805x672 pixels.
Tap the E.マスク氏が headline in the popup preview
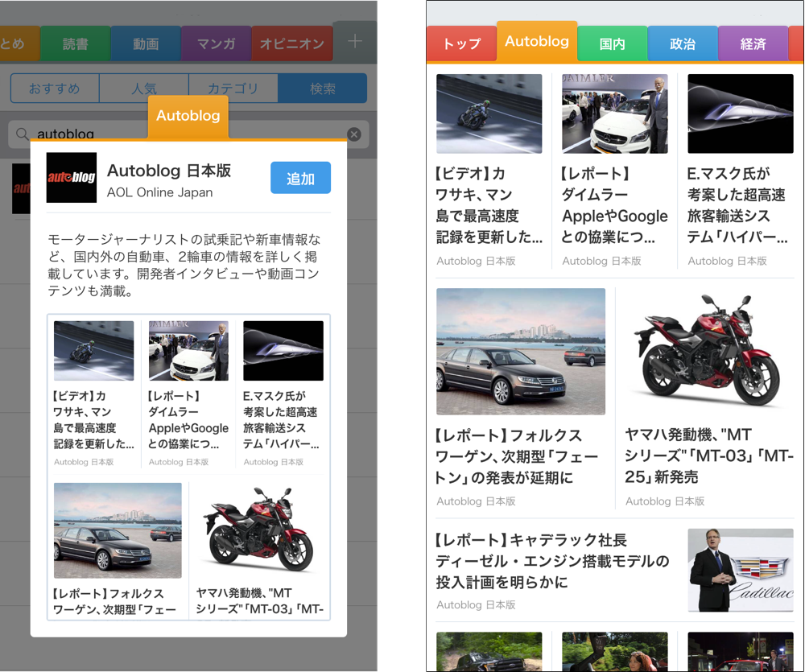coord(281,420)
